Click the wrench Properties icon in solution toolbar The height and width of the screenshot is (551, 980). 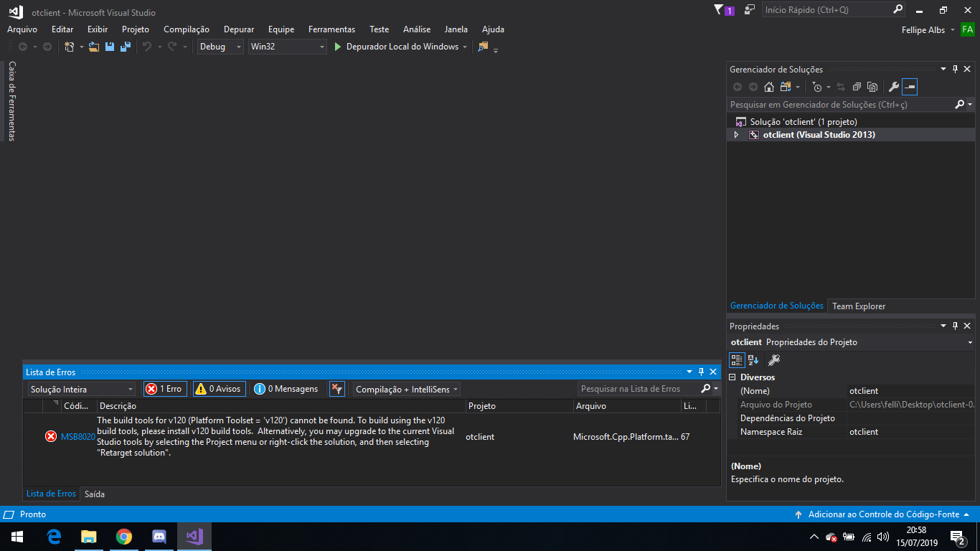(893, 87)
